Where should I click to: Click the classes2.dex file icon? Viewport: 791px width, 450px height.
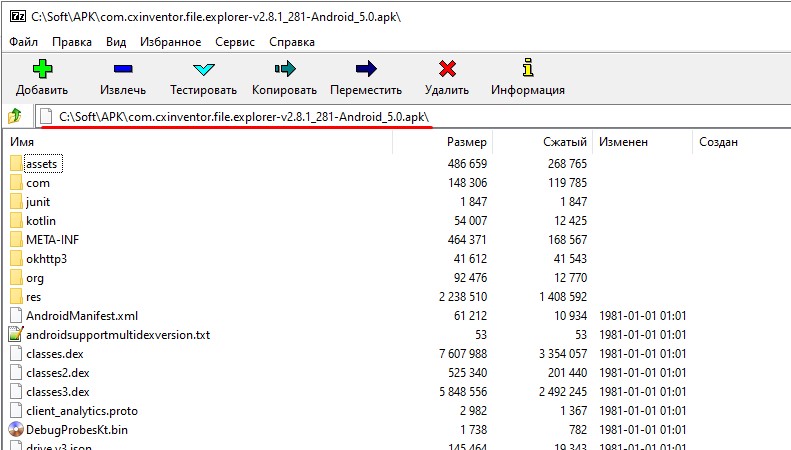coord(16,373)
